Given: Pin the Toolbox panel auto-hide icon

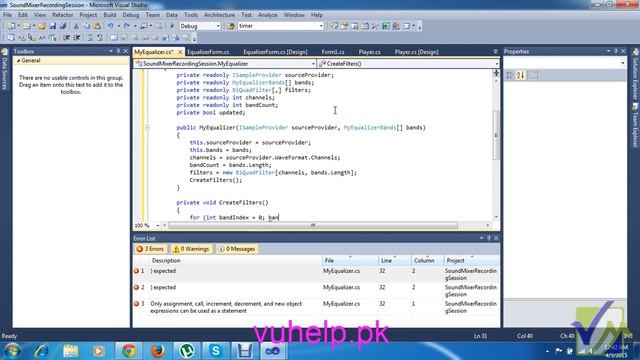Looking at the screenshot, I should pos(118,51).
